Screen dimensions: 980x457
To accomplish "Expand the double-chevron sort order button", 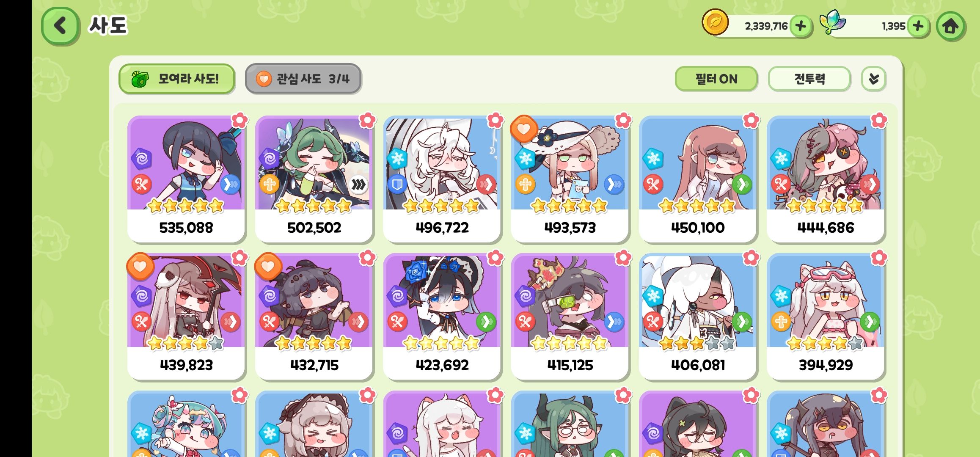I will point(874,79).
